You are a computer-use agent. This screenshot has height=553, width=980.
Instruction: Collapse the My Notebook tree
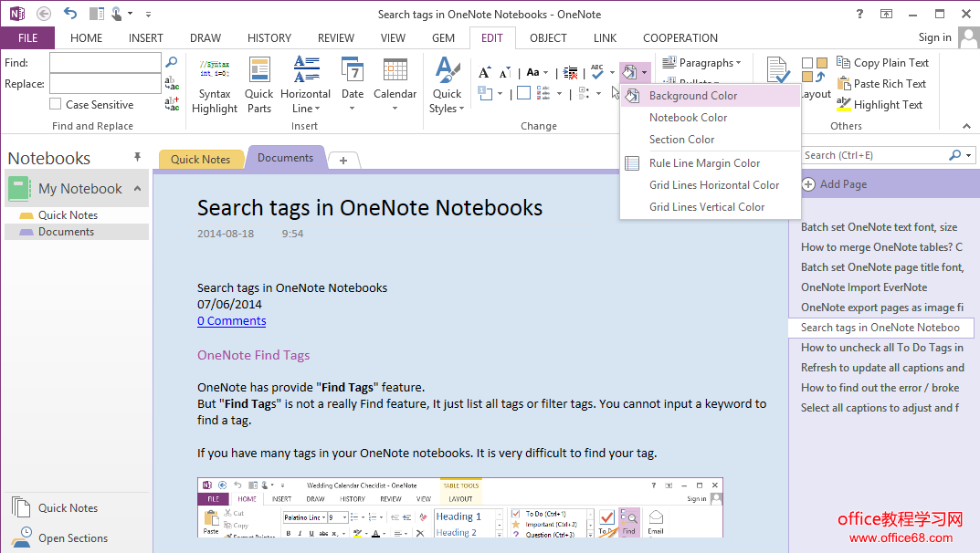tap(138, 189)
